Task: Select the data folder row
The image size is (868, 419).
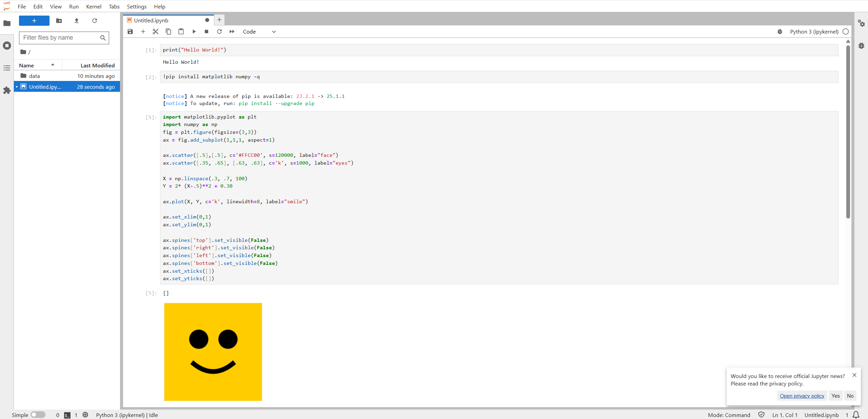Action: pos(67,76)
